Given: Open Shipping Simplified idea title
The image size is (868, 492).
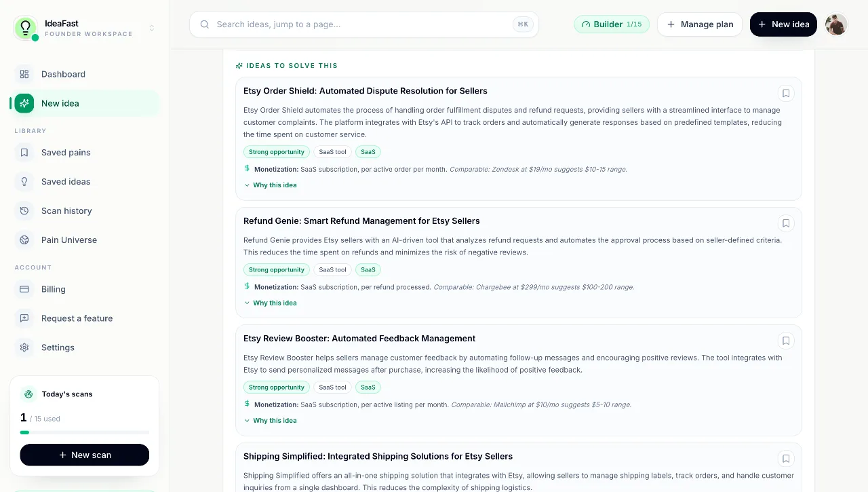Looking at the screenshot, I should coord(378,457).
